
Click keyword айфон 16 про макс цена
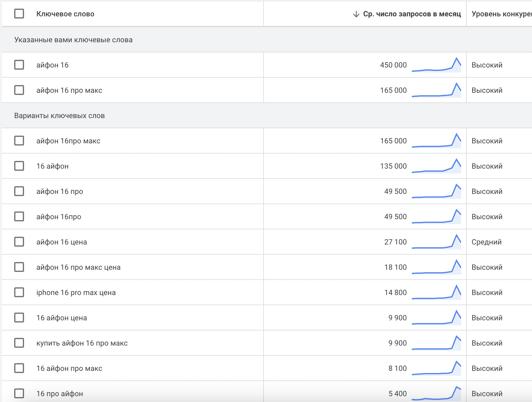point(79,267)
